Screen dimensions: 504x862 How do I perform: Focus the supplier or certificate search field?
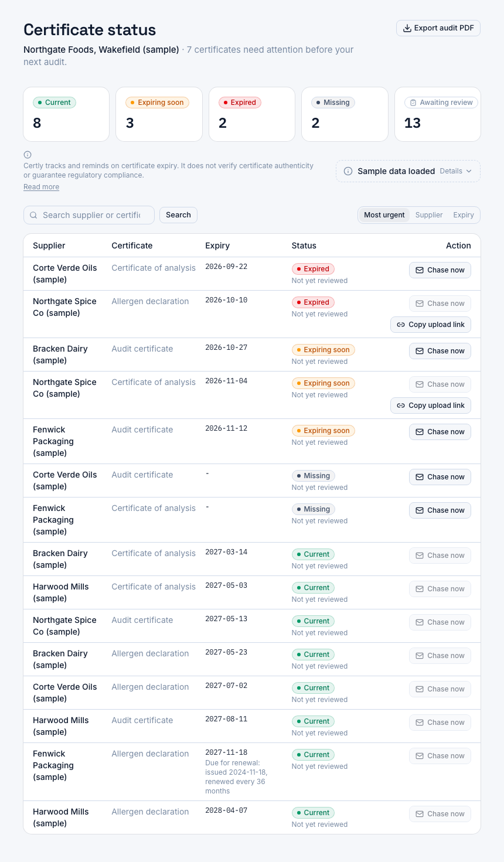pyautogui.click(x=89, y=215)
